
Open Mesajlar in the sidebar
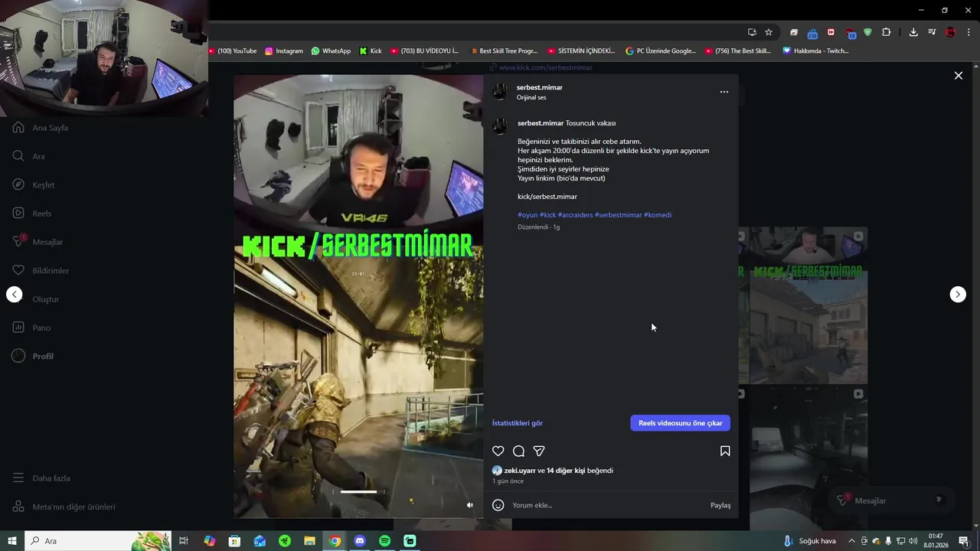coord(38,242)
